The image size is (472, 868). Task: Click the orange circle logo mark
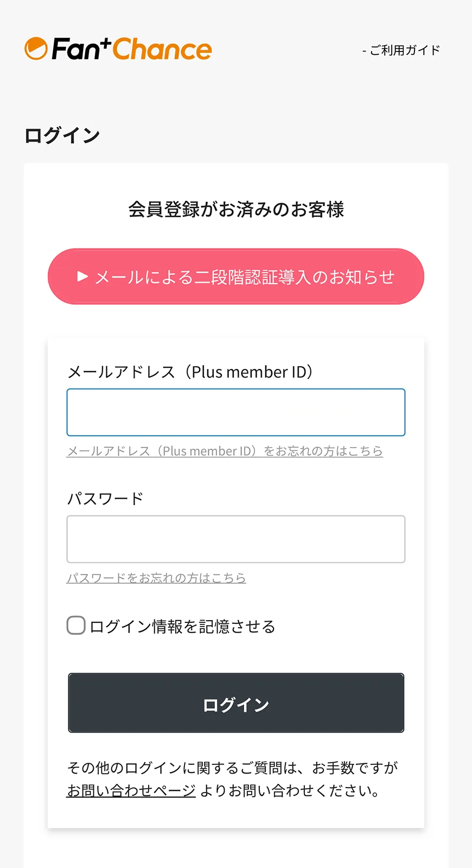point(36,49)
